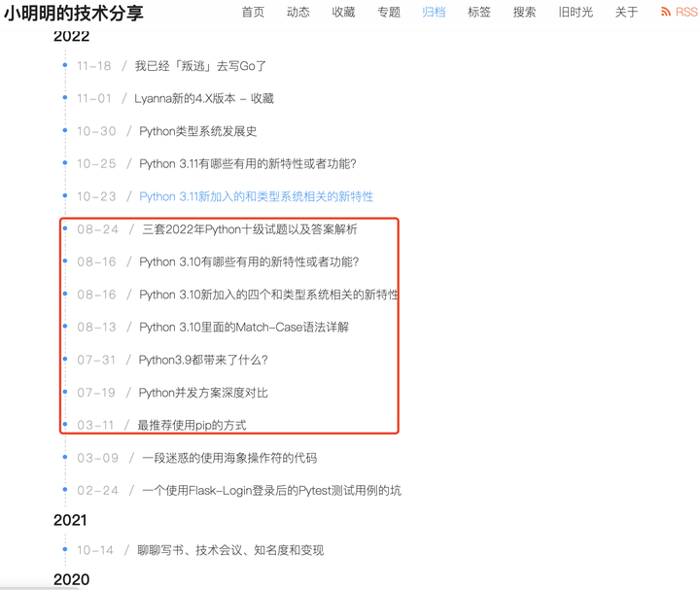The image size is (700, 590).
Task: Click the date 08-13
Action: click(96, 328)
